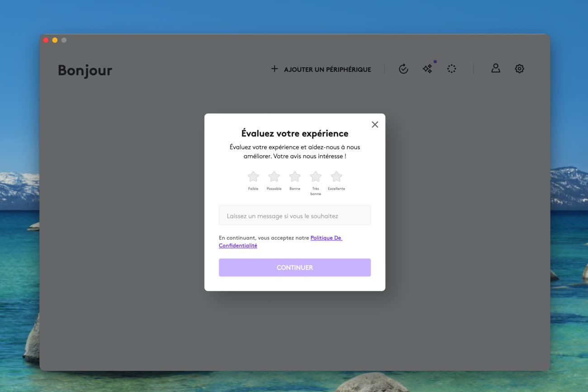This screenshot has height=392, width=588.
Task: Click the Bonjour heading text
Action: (x=85, y=70)
